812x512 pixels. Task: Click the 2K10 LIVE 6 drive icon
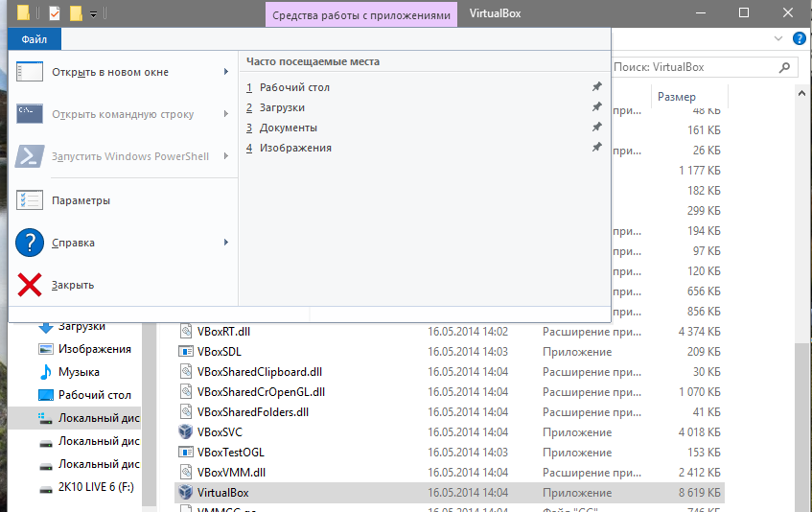(x=46, y=489)
